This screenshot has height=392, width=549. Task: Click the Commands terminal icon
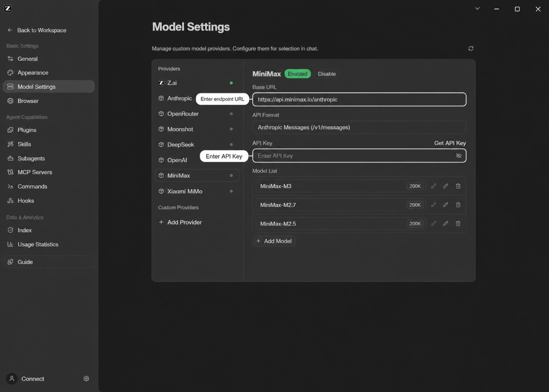pos(10,186)
